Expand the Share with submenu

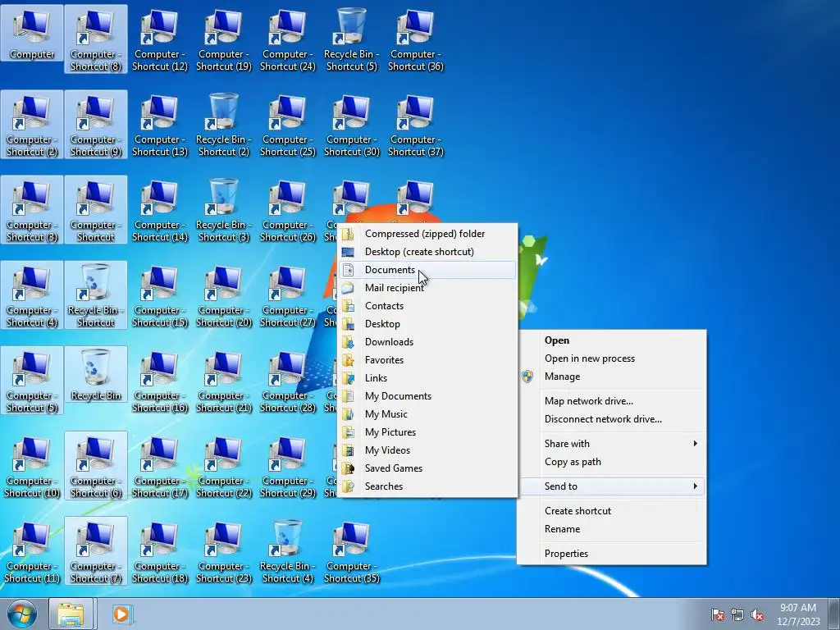coord(611,444)
